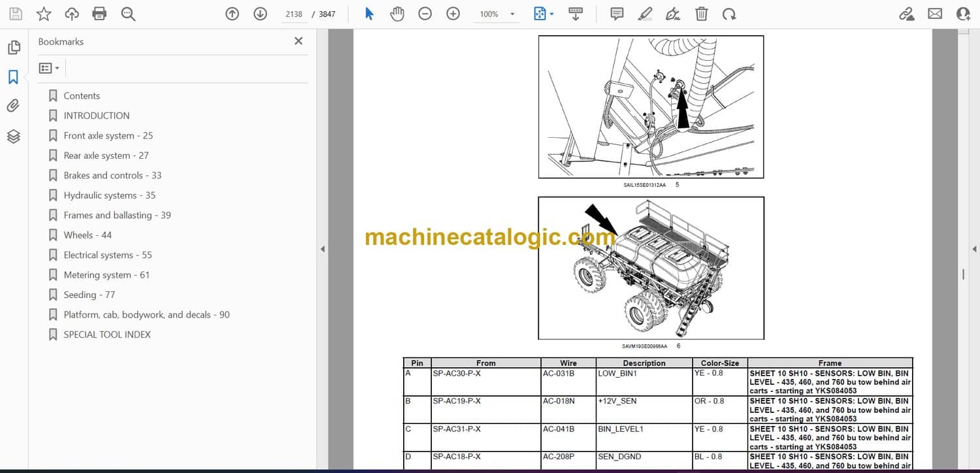This screenshot has width=980, height=473.
Task: Click the print file icon
Action: coord(99,14)
